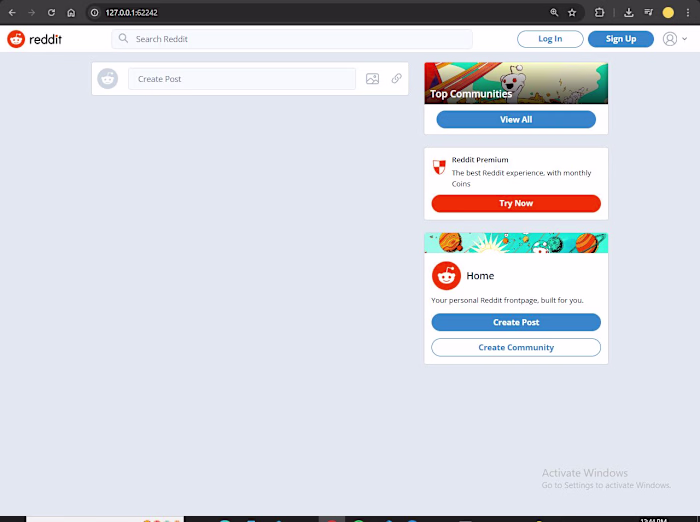Screen dimensions: 700x522
Task: Click the Sign Up button
Action: point(621,39)
